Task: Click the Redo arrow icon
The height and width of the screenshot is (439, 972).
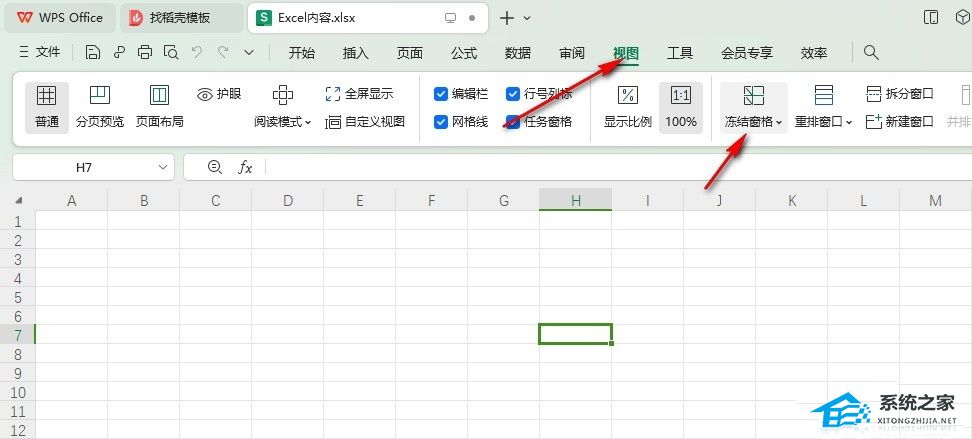Action: point(223,53)
